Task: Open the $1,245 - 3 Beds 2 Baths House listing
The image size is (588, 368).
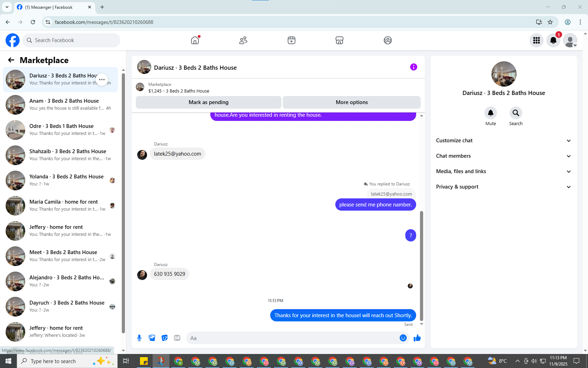Action: (179, 91)
